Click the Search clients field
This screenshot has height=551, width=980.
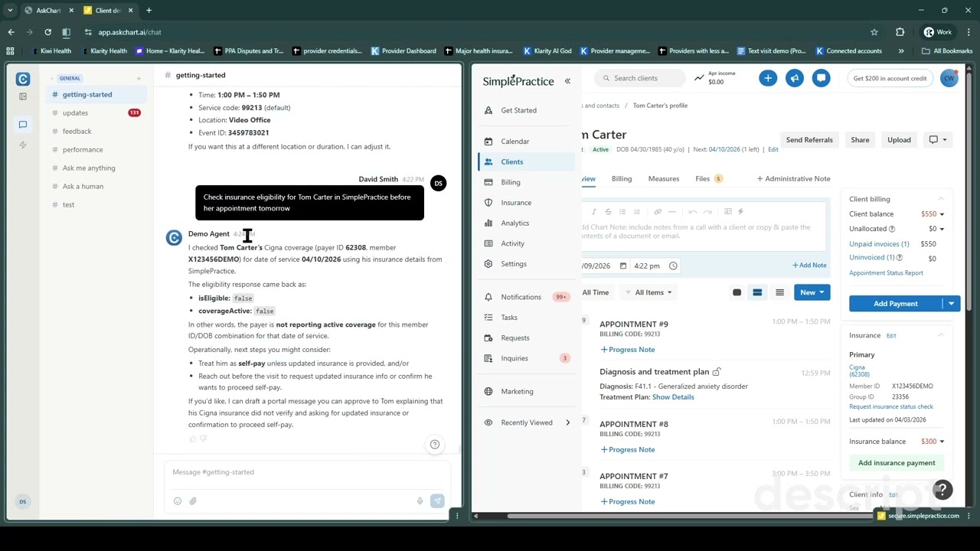pyautogui.click(x=640, y=78)
